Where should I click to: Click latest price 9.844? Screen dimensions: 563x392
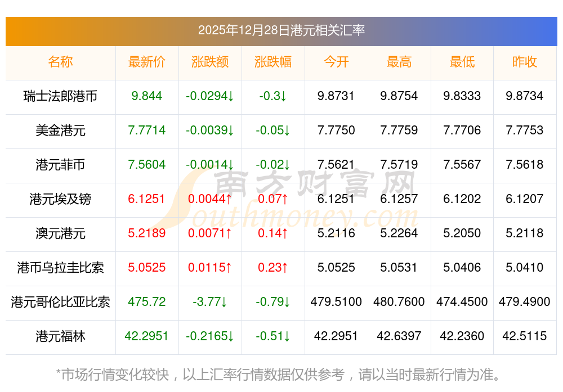tap(146, 96)
